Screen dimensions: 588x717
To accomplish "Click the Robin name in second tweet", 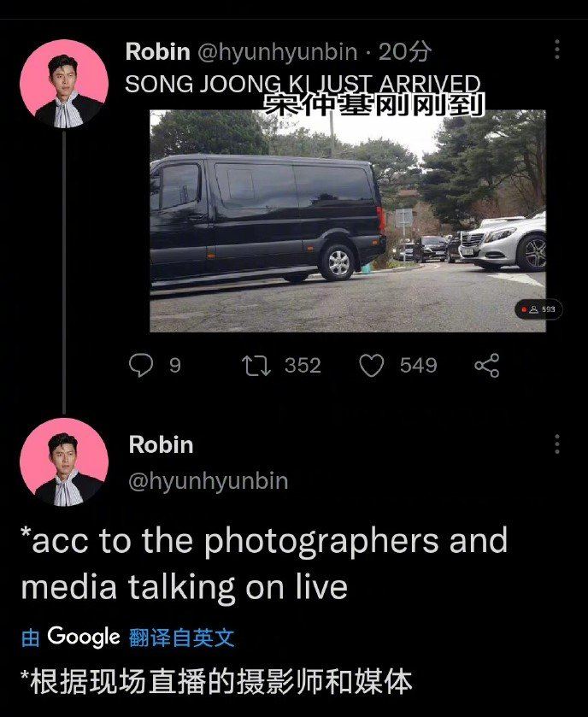I will tap(161, 445).
